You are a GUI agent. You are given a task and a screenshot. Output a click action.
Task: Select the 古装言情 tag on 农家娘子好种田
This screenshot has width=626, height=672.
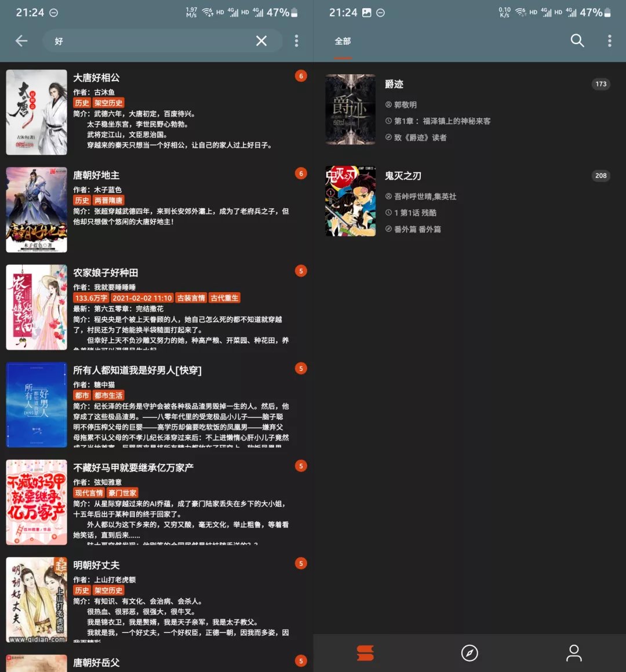point(191,298)
